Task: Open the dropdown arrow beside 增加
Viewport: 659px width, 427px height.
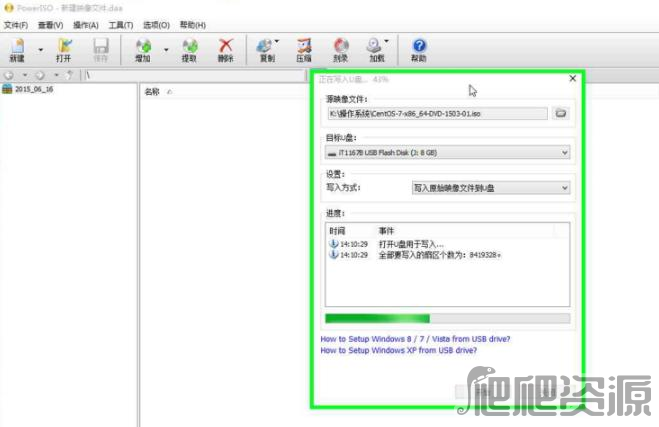Action: (x=166, y=50)
